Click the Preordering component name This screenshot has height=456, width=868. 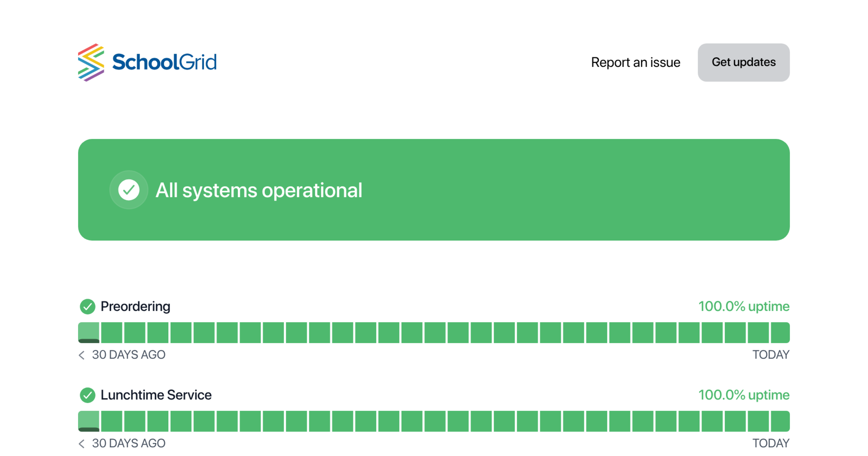pos(135,307)
